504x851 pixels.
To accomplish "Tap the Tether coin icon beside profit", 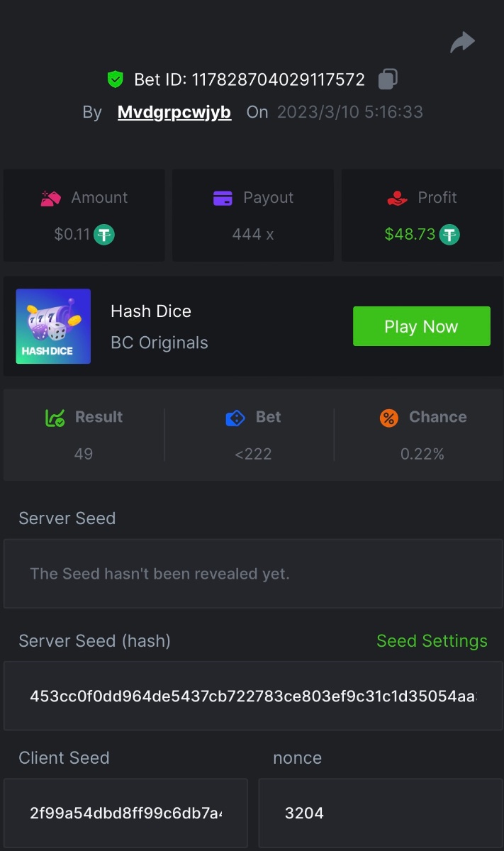I will click(x=449, y=234).
